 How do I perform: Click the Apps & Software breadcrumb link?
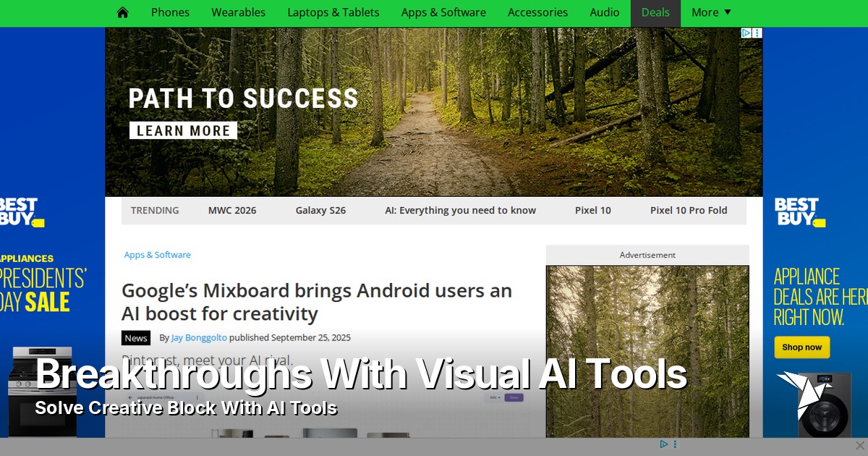pos(157,255)
